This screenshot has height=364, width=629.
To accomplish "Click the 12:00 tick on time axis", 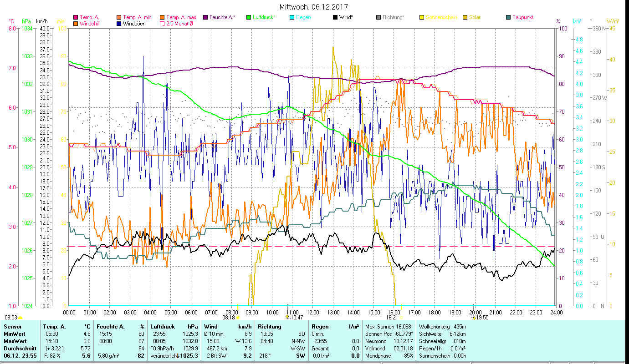I will (313, 313).
